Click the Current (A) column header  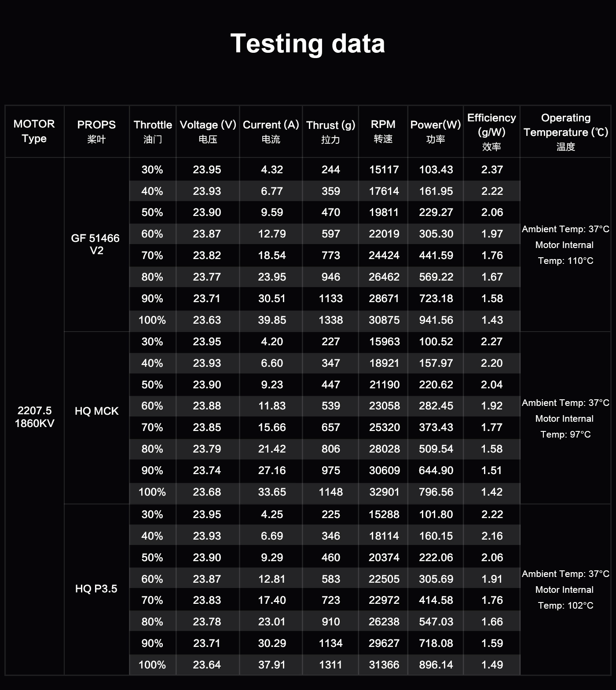click(x=271, y=131)
